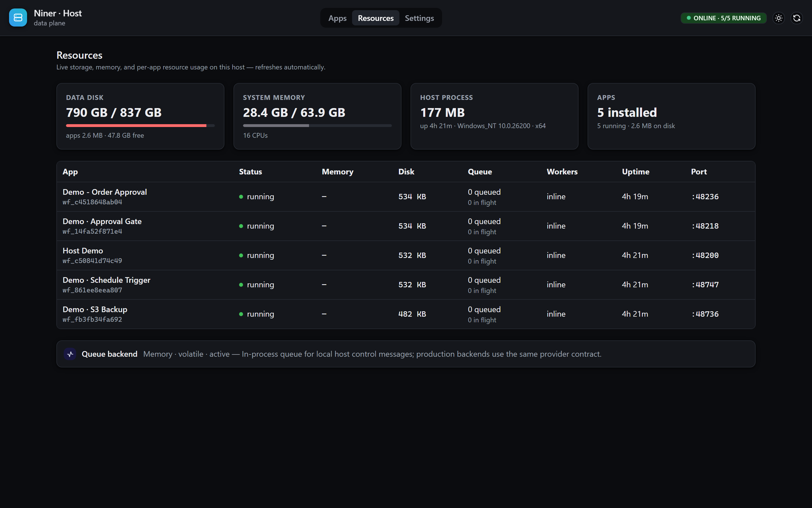Click the App column header

point(70,172)
